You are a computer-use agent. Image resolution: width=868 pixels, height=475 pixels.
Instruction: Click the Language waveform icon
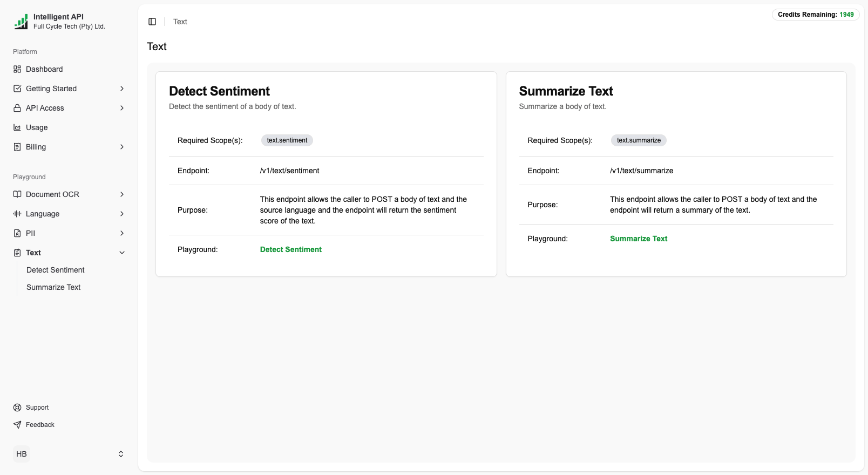(17, 214)
